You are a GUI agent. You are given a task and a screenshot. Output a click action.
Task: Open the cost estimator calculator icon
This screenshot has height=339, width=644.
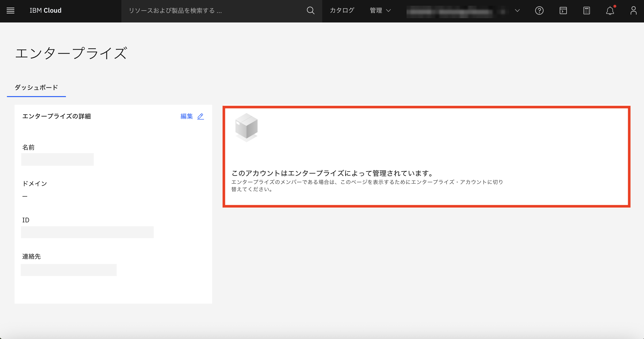[586, 11]
